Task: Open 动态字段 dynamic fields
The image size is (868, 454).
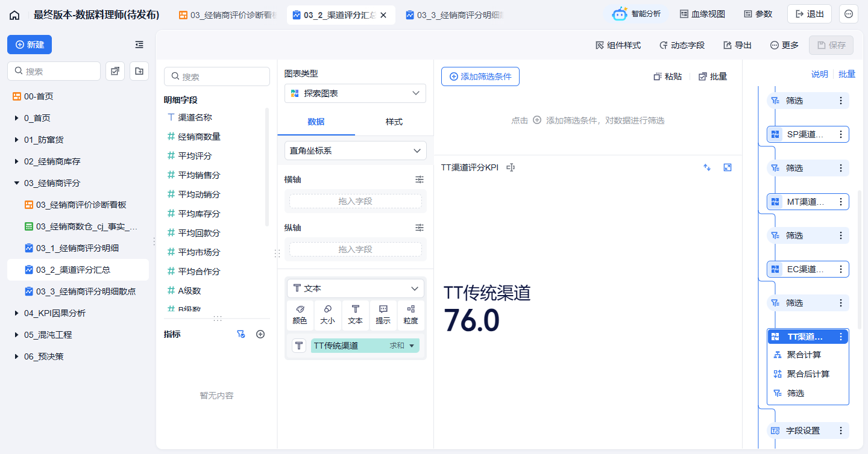Action: coord(682,45)
